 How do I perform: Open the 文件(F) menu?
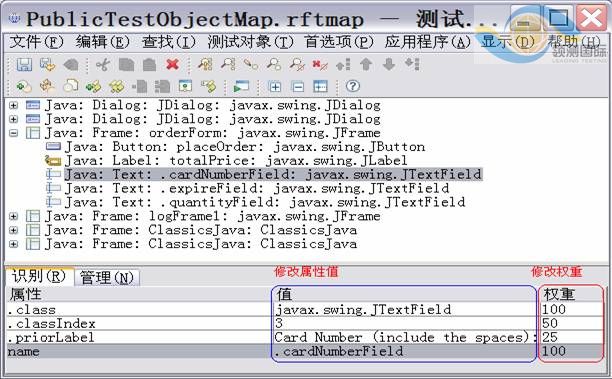click(x=36, y=41)
